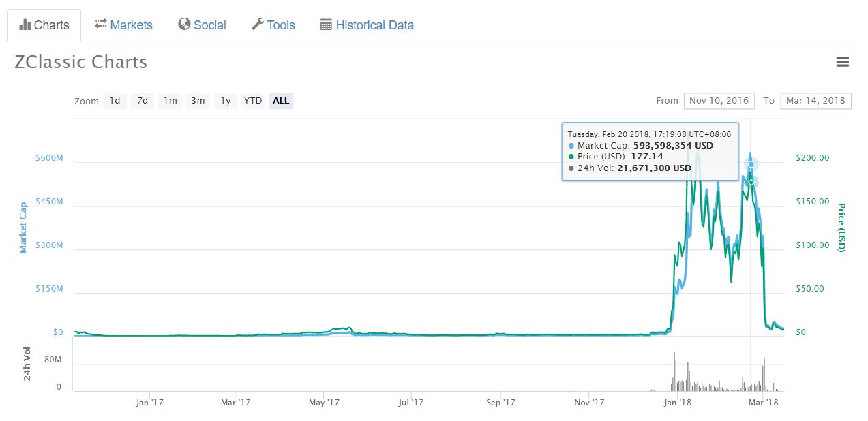Click the ZClassic Charts title
This screenshot has height=421, width=868.
(80, 62)
